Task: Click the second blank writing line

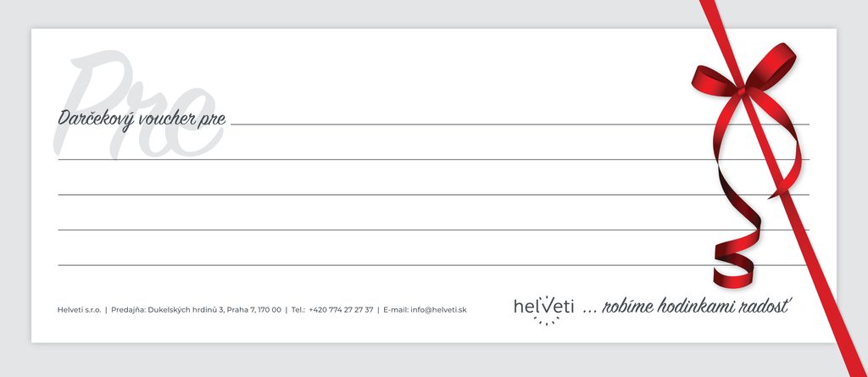Action: [381, 159]
